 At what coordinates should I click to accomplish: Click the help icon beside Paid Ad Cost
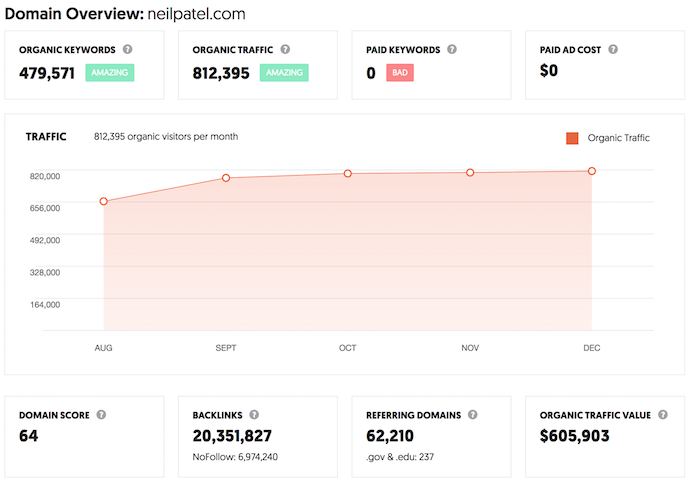613,49
